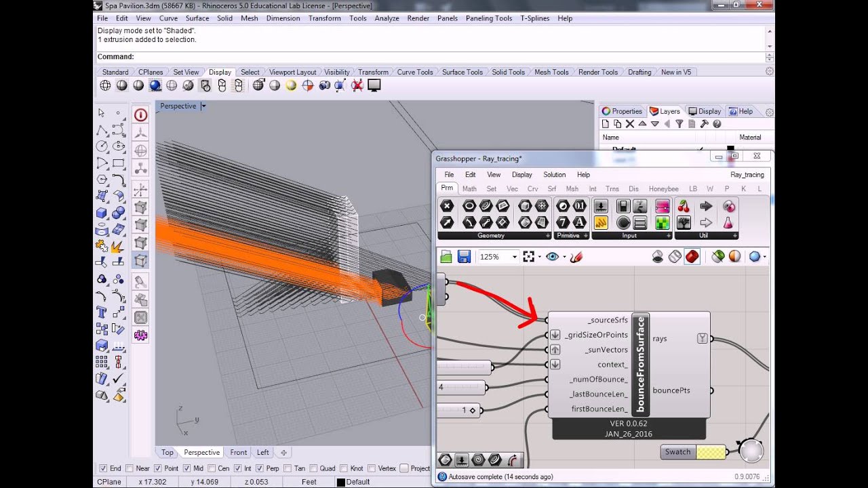The image size is (868, 488).
Task: Open the Grasshopper Solution menu
Action: pyautogui.click(x=555, y=175)
